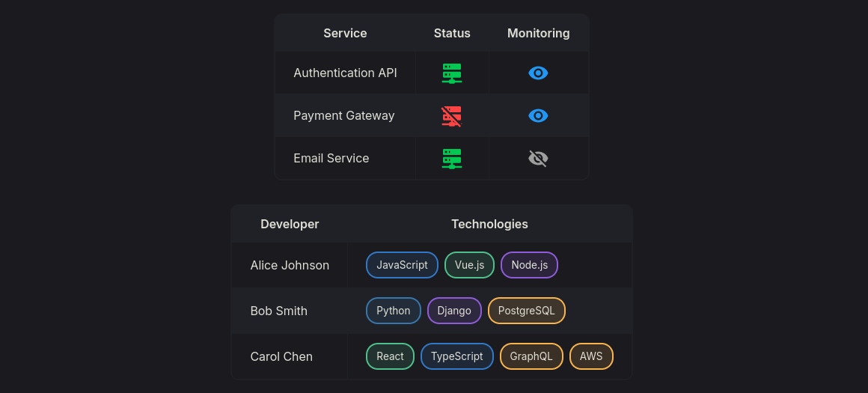Enable monitoring for Email Service
This screenshot has height=393, width=868.
point(538,158)
